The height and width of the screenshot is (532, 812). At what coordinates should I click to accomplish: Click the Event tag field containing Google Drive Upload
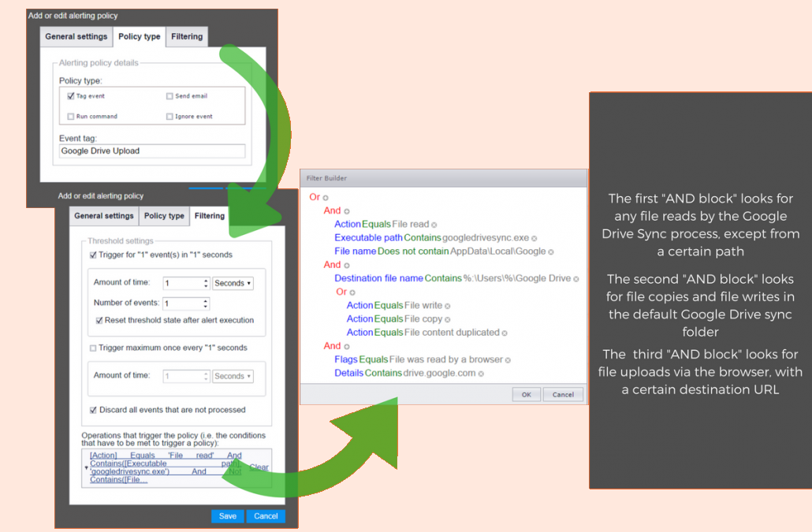(151, 151)
